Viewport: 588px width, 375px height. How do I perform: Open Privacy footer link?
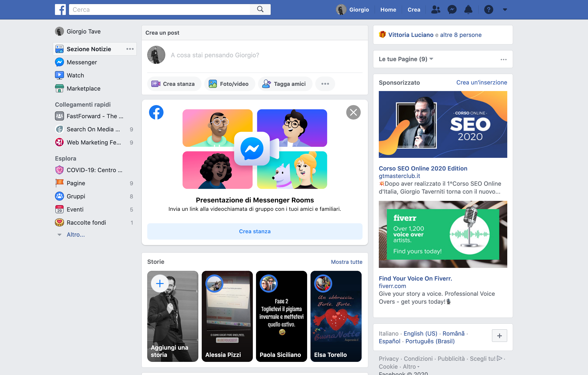389,359
